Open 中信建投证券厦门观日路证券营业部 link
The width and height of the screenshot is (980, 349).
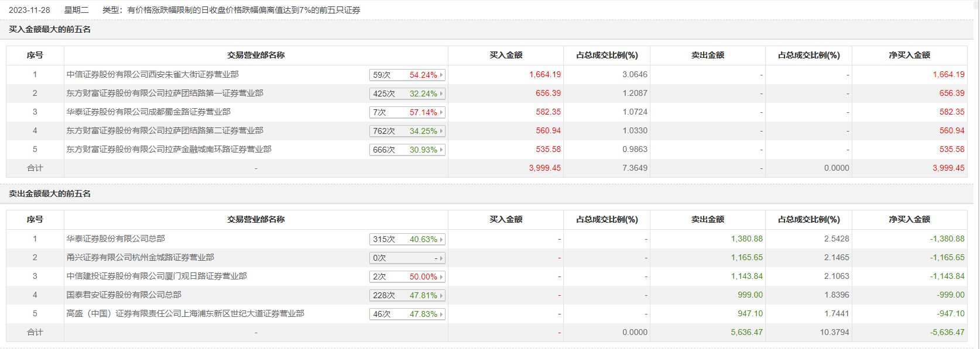pyautogui.click(x=156, y=276)
